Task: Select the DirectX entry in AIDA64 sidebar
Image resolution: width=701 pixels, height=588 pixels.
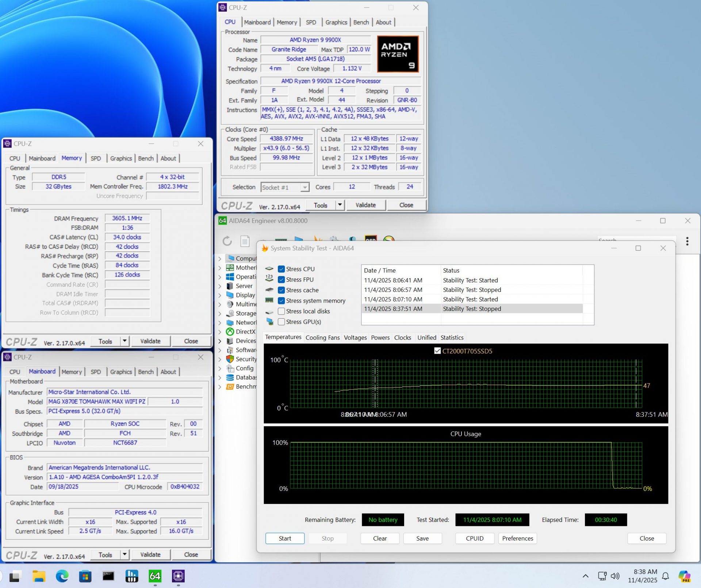Action: 245,331
